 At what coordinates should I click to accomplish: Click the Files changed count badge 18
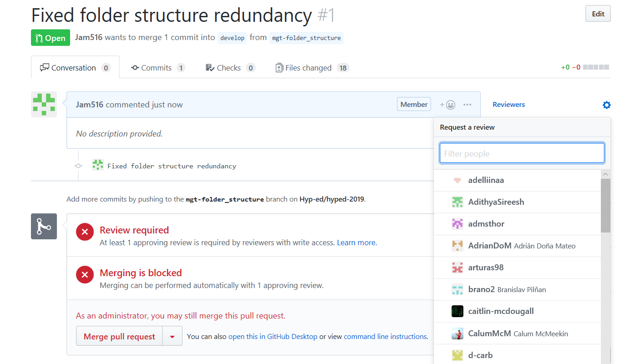[x=343, y=68]
